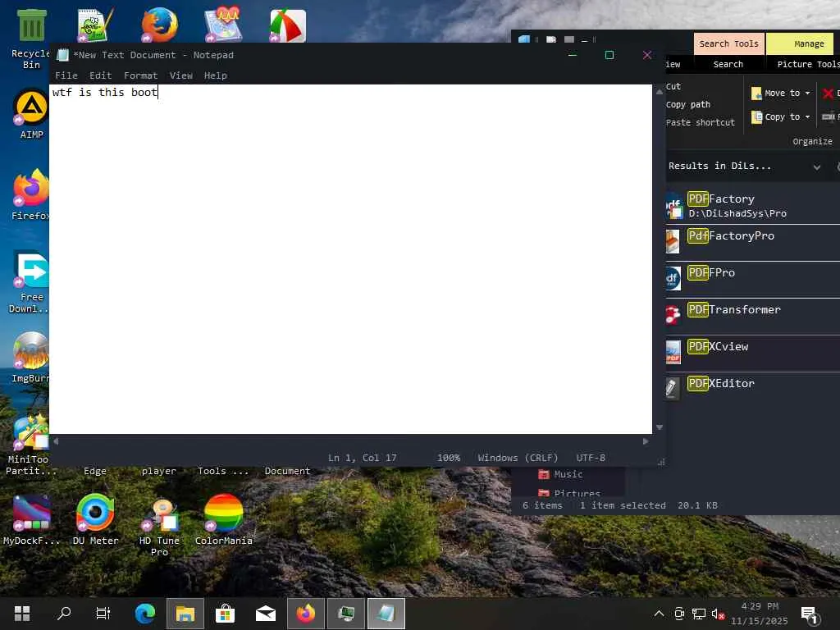Open MiniTool Partition desktop shortcut
The image size is (840, 630).
click(x=30, y=444)
